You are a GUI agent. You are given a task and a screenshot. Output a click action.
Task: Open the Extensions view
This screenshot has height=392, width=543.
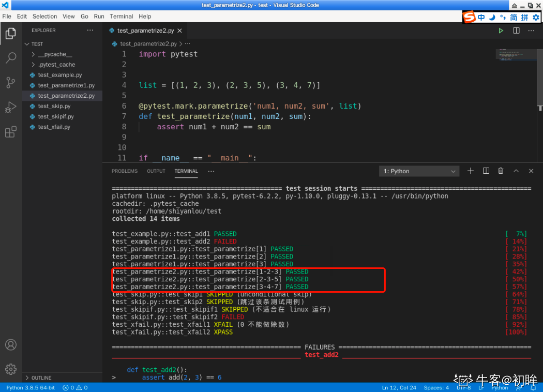point(11,132)
